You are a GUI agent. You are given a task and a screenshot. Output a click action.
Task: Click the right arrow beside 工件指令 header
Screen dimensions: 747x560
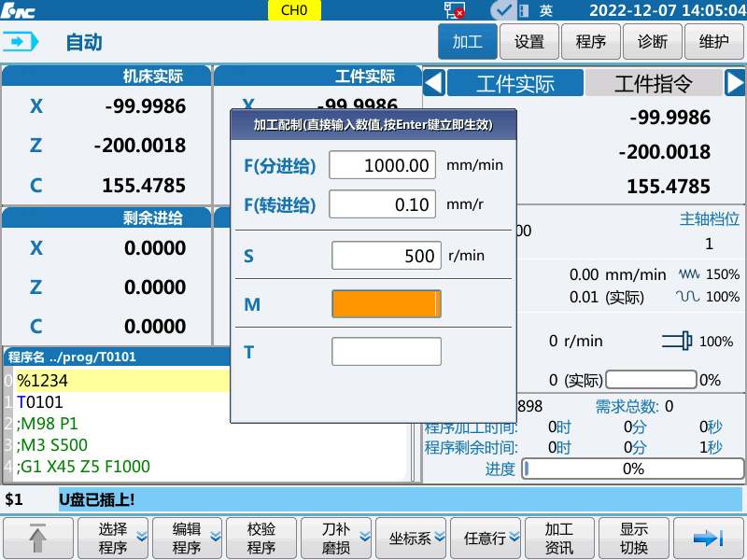coord(735,83)
